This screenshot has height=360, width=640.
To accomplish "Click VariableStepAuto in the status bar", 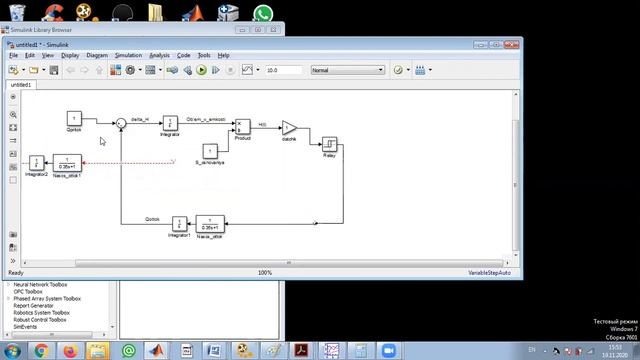I will pyautogui.click(x=489, y=273).
